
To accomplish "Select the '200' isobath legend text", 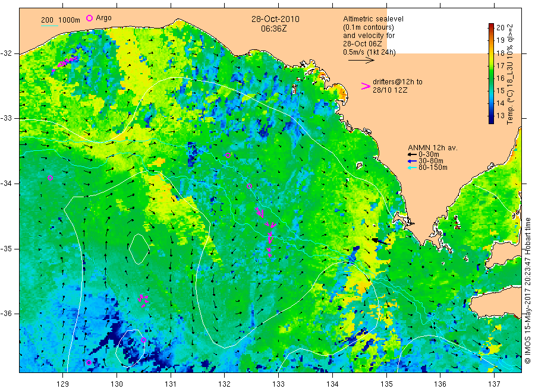I will pyautogui.click(x=47, y=20).
